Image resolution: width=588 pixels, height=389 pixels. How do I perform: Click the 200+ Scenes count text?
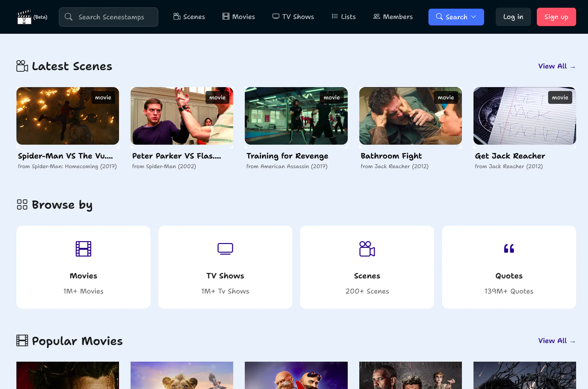[367, 291]
